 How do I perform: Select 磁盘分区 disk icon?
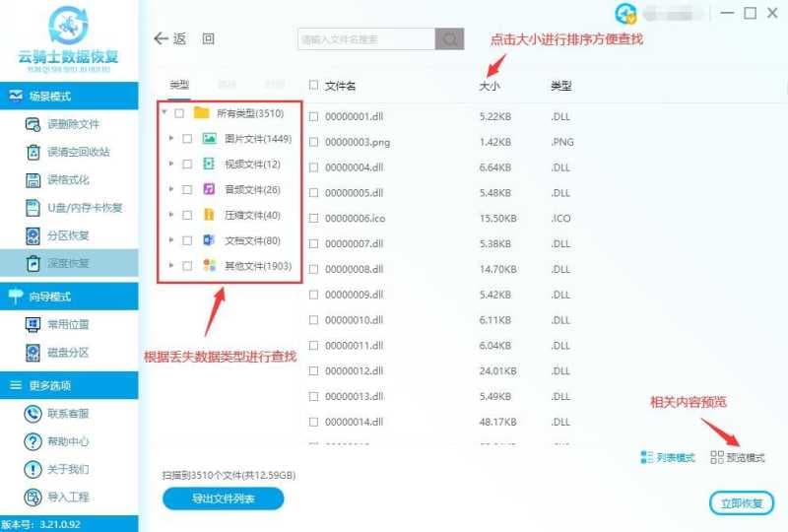tap(33, 353)
